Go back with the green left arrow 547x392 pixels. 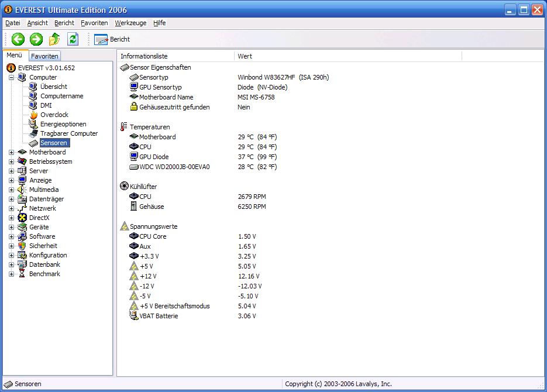point(18,39)
